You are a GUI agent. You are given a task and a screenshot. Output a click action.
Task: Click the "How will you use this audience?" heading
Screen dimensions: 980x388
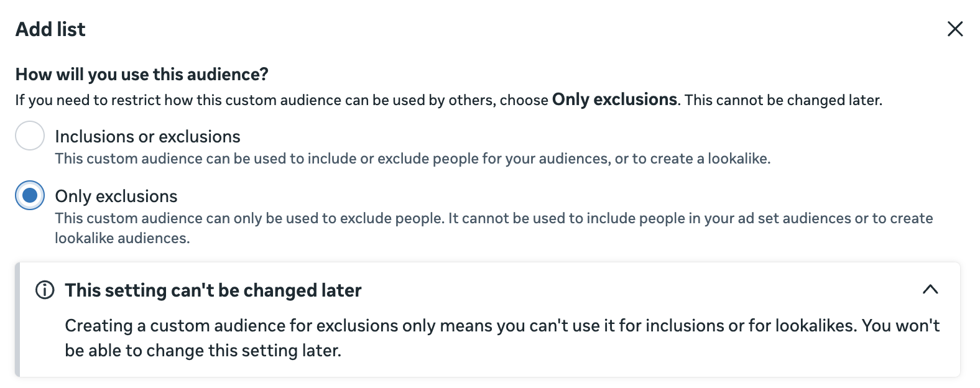click(142, 74)
